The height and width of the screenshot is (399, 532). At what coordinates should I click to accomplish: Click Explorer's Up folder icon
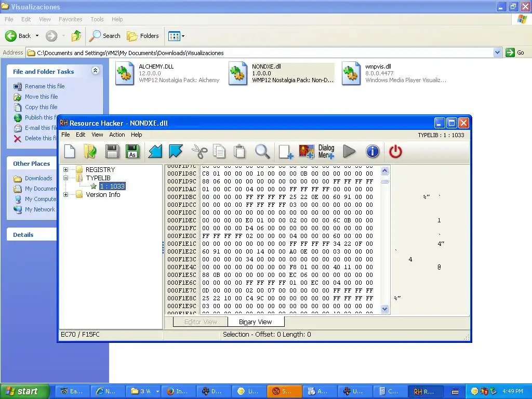[x=76, y=36]
